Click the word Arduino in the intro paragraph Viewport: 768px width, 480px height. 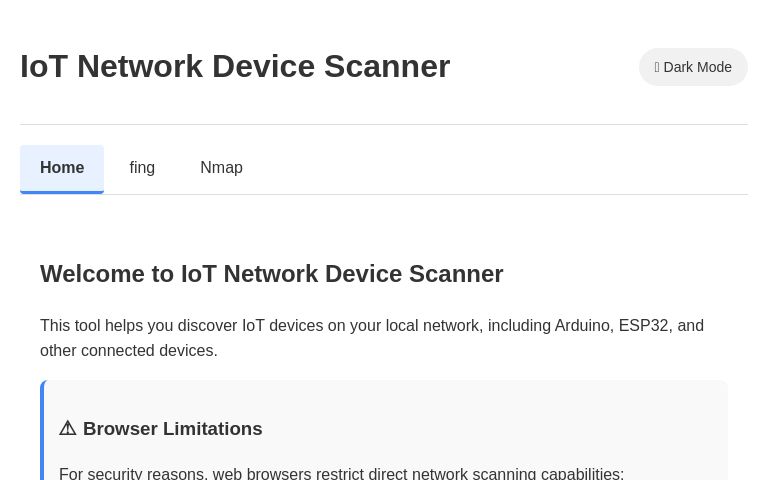pos(582,326)
